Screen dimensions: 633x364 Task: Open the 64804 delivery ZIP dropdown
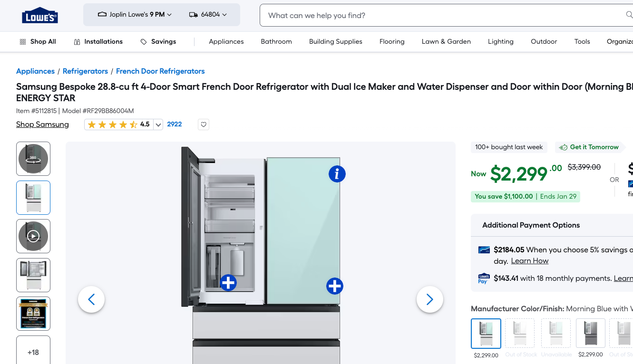(208, 15)
